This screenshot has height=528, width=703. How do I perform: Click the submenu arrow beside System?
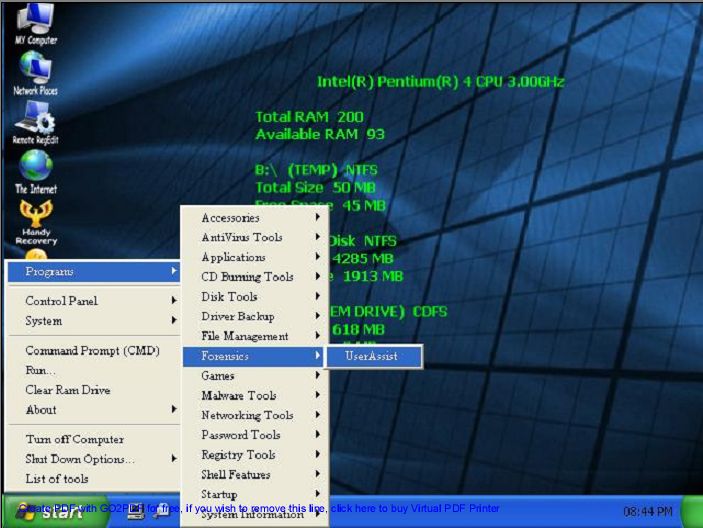(x=174, y=320)
